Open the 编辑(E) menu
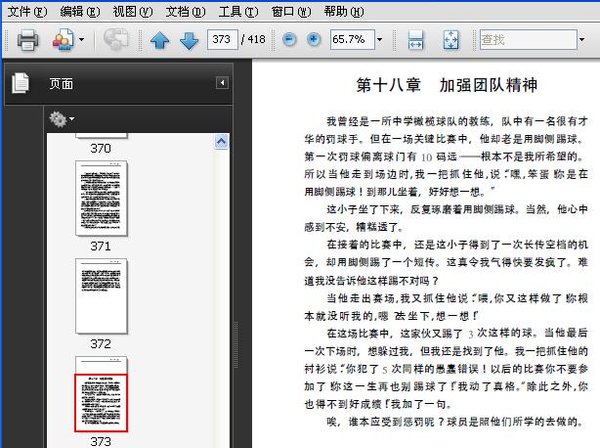600x448 pixels. (80, 12)
